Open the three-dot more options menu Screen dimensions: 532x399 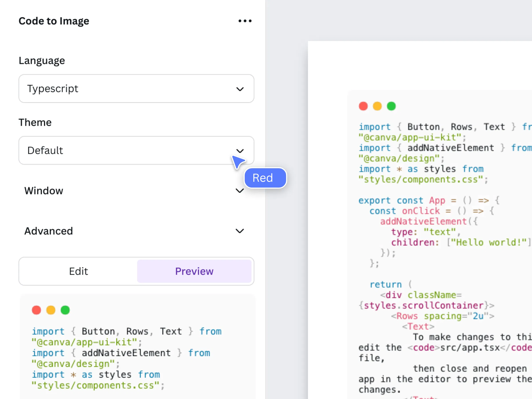[x=245, y=21]
